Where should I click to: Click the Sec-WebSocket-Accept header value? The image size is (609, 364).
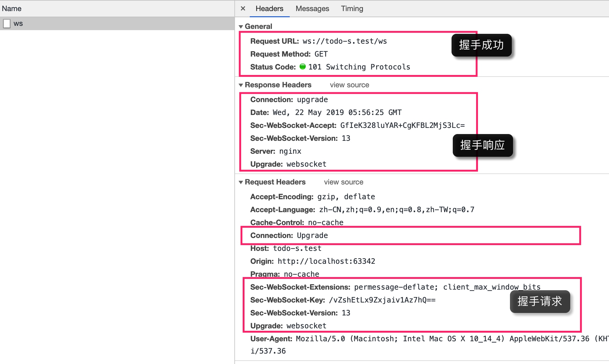pos(402,125)
